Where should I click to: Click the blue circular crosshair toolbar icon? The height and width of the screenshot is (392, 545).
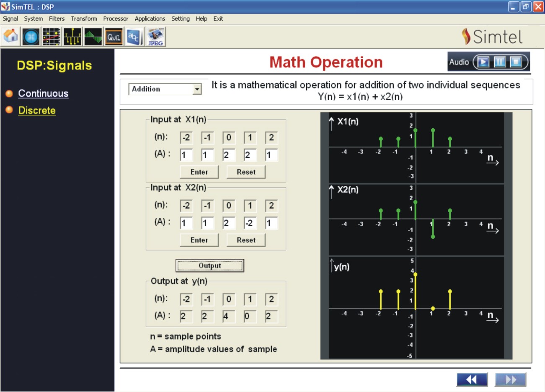(31, 37)
